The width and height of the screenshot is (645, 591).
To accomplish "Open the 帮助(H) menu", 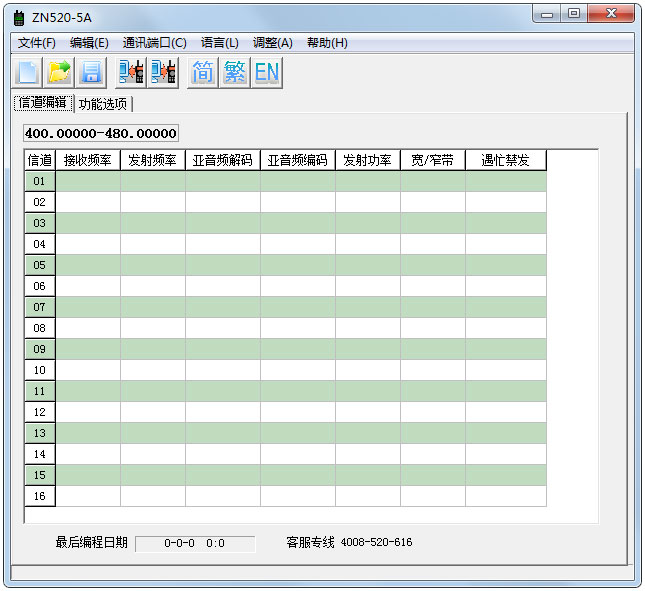I will [327, 43].
